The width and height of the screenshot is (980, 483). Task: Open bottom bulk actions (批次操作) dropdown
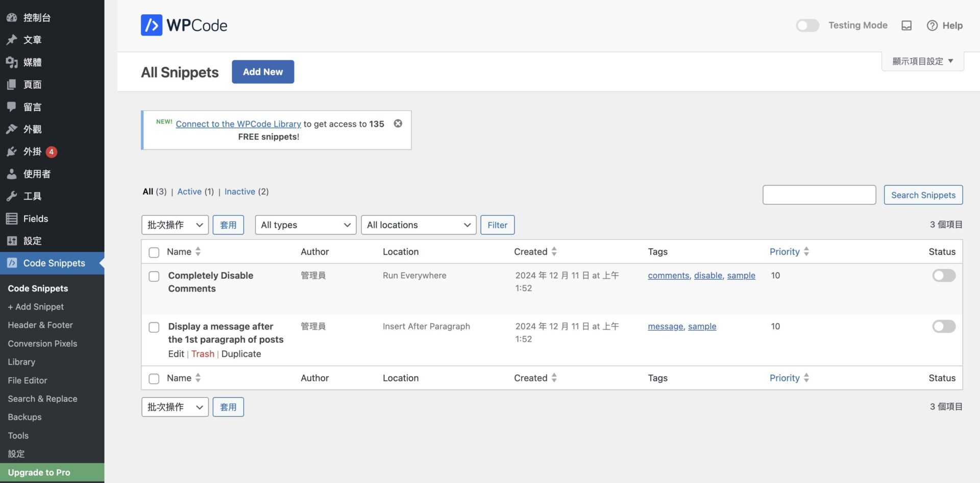click(175, 407)
